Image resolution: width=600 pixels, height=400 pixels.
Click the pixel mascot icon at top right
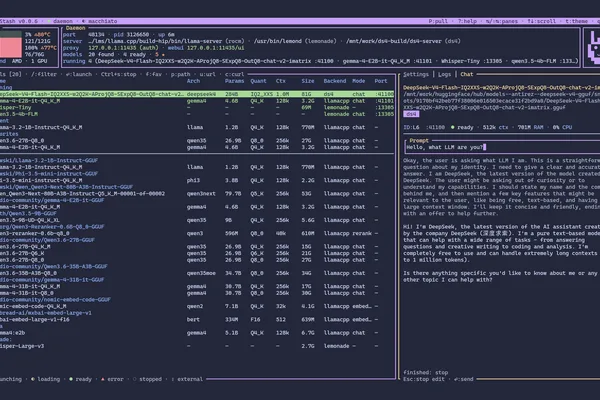(x=593, y=48)
